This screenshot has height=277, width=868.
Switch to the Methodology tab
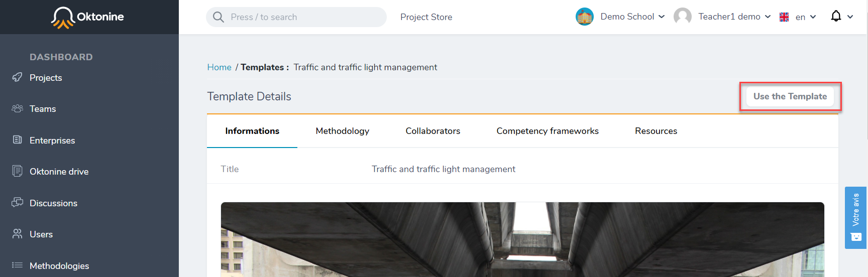click(343, 131)
